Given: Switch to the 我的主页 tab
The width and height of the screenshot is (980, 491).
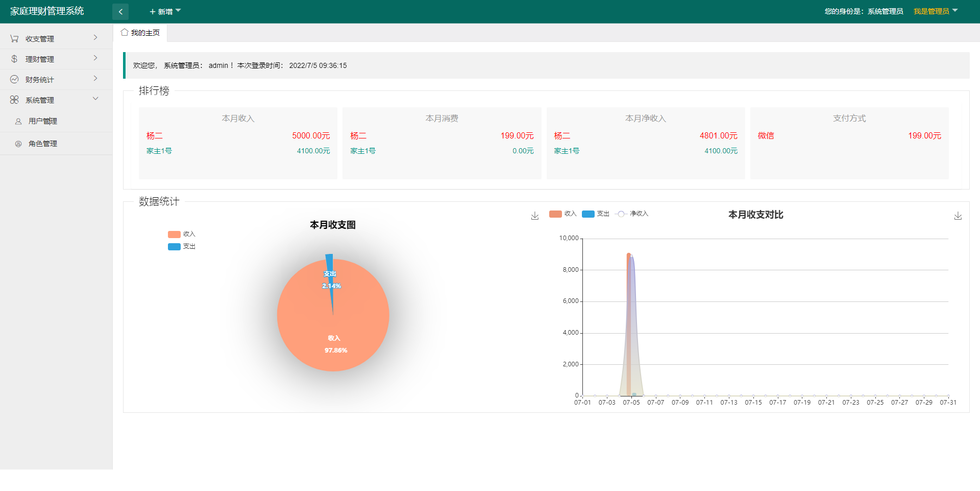Looking at the screenshot, I should coord(141,33).
